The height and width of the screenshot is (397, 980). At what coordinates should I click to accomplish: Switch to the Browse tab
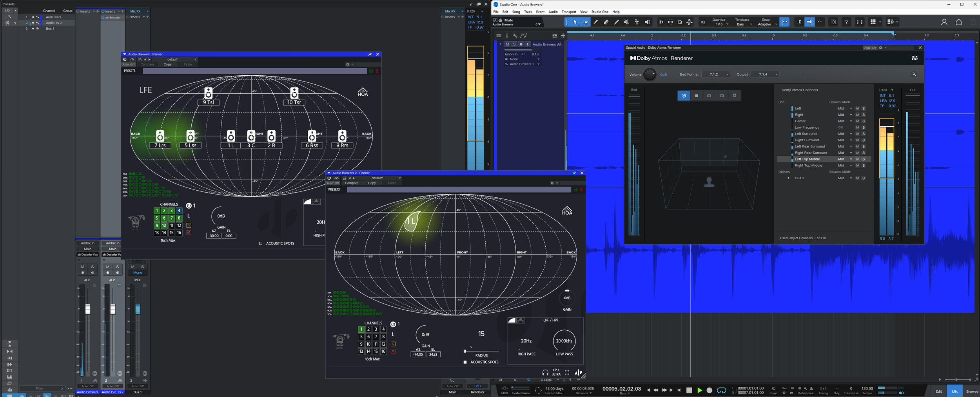click(972, 392)
